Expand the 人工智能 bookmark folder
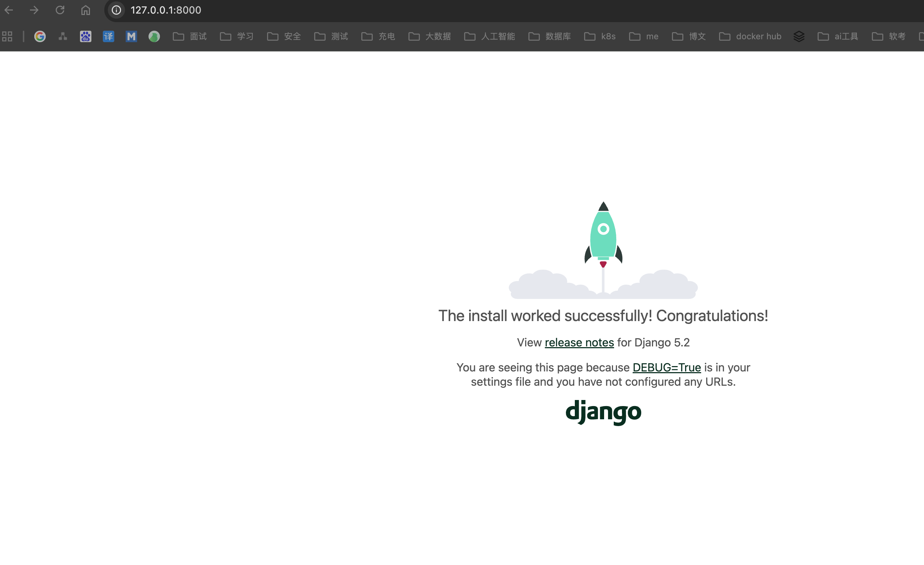The image size is (924, 565). 489,36
